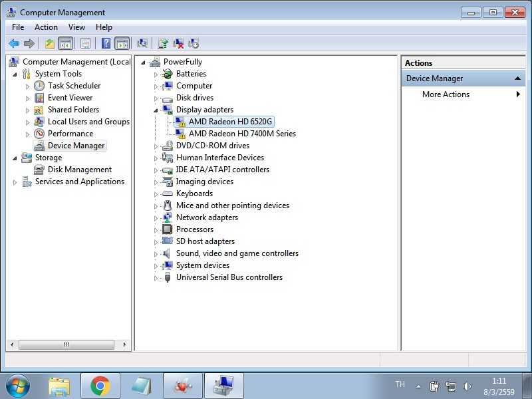Click the Up one level folder icon

(50, 44)
